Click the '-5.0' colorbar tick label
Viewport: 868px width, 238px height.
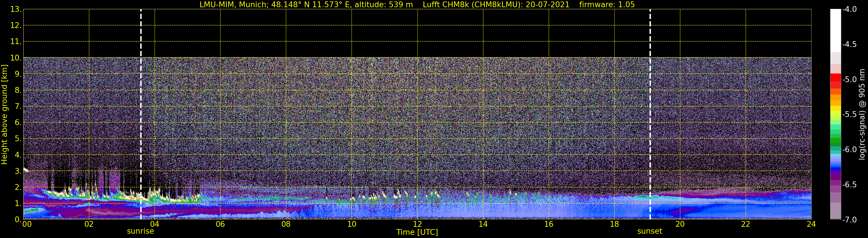pyautogui.click(x=849, y=80)
